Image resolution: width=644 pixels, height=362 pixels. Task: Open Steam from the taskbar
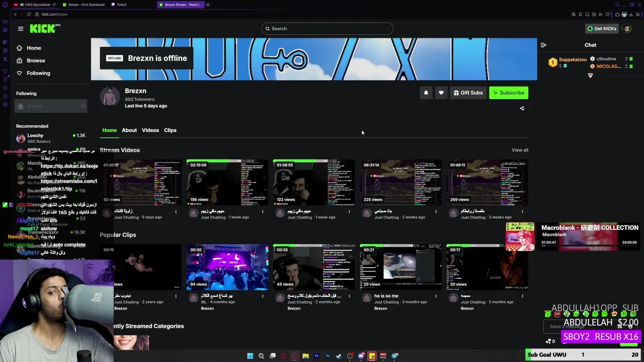tap(339, 356)
